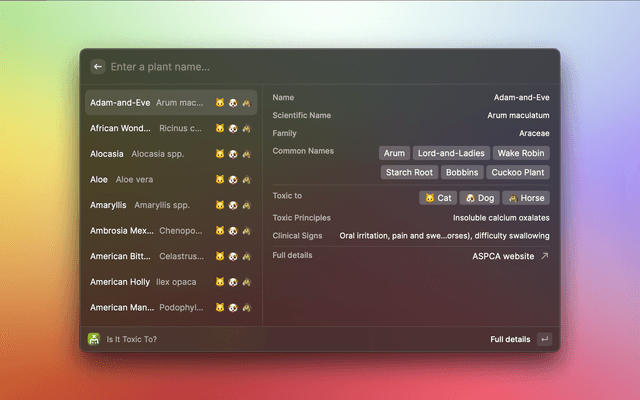Click the dog icon in Amaryllis row

coord(232,205)
